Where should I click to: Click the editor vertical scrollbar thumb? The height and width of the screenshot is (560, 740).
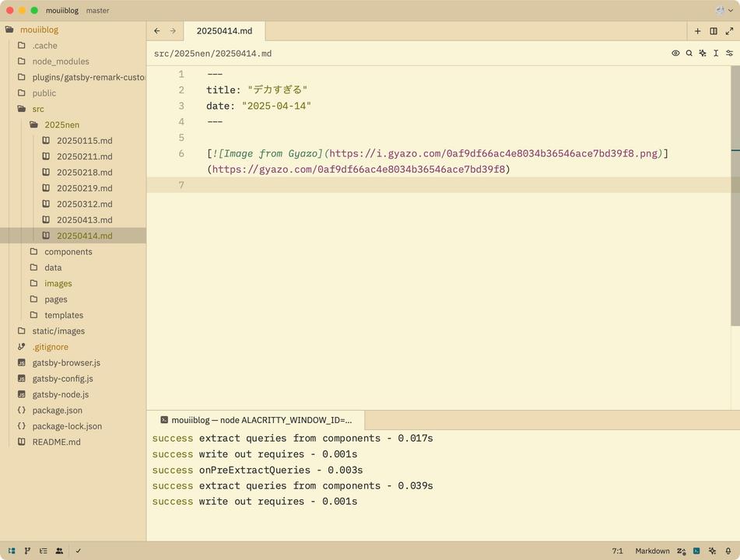pos(735,195)
